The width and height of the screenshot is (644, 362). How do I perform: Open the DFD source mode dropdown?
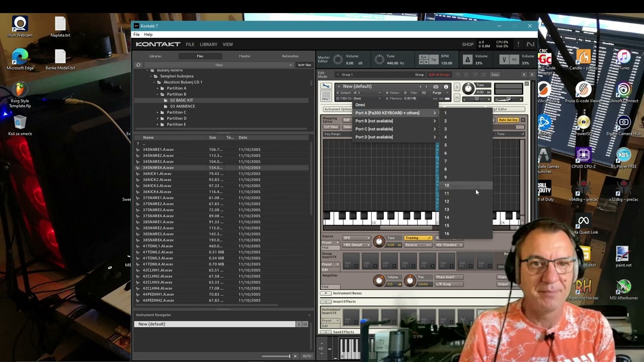(x=356, y=238)
